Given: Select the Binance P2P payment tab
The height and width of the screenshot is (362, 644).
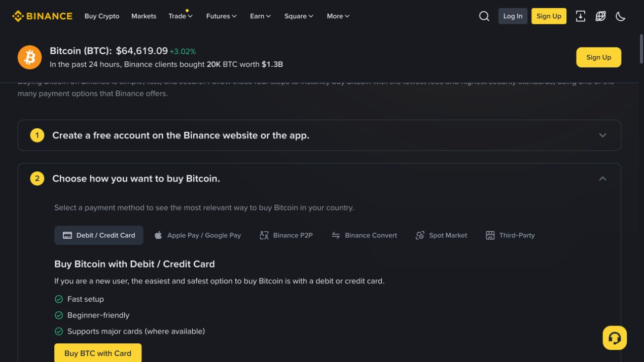Looking at the screenshot, I should (x=287, y=235).
